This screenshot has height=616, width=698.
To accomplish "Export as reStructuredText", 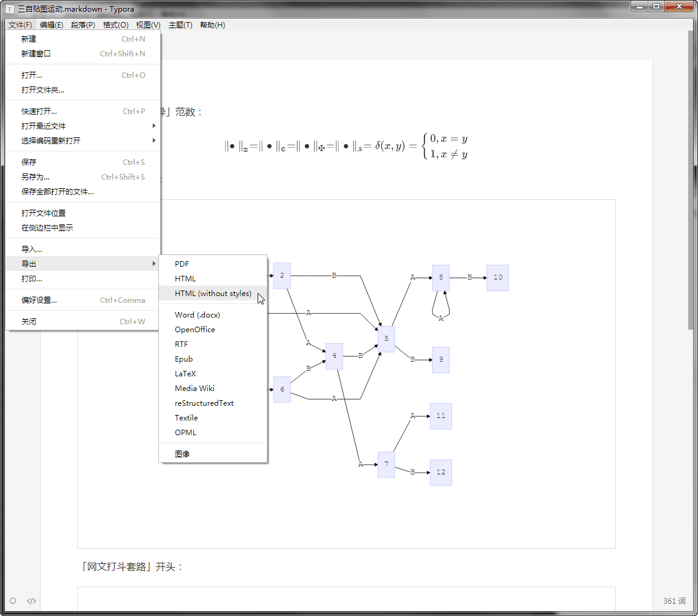I will pyautogui.click(x=213, y=403).
